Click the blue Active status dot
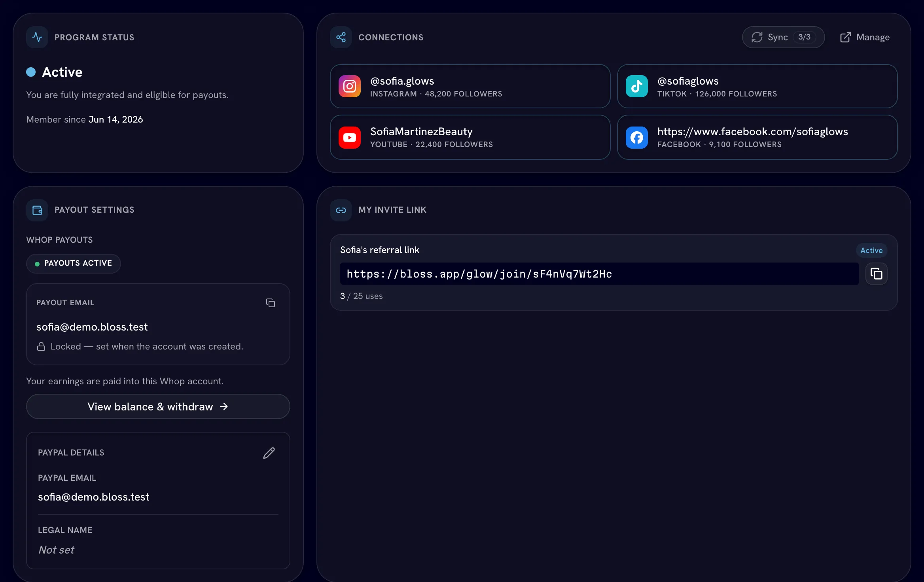The image size is (924, 582). tap(31, 72)
